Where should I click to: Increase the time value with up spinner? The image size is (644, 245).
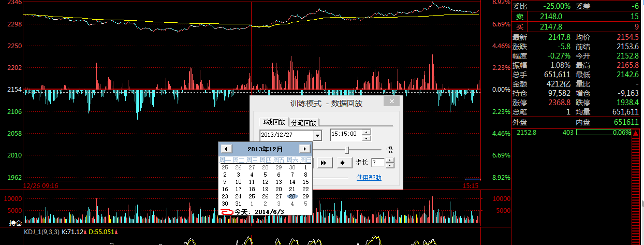(367, 132)
